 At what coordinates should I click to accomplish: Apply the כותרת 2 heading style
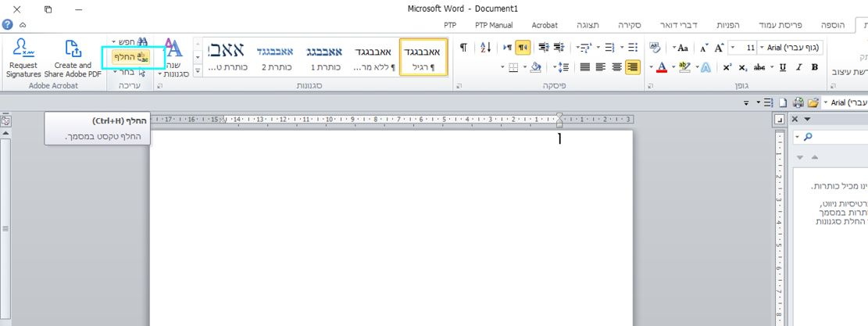(x=275, y=58)
